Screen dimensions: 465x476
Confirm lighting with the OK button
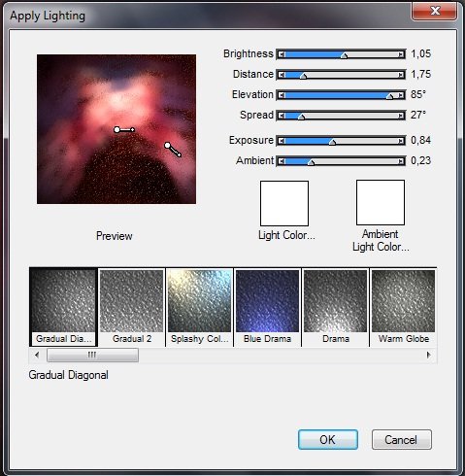click(328, 440)
